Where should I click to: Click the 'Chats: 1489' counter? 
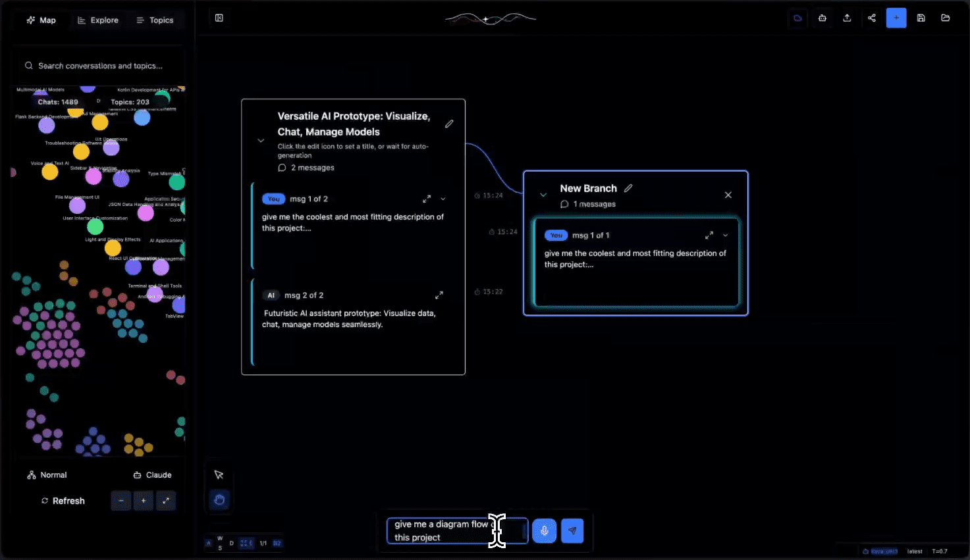(58, 102)
